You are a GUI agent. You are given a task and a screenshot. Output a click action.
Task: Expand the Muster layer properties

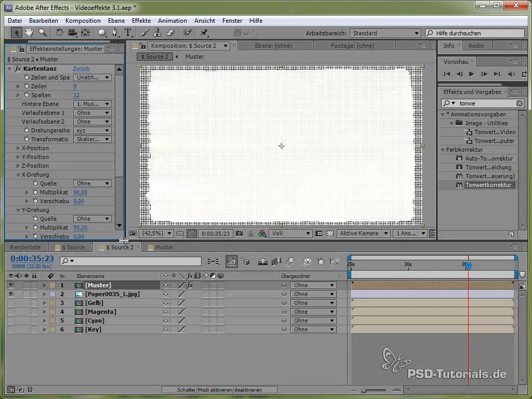[x=44, y=285]
